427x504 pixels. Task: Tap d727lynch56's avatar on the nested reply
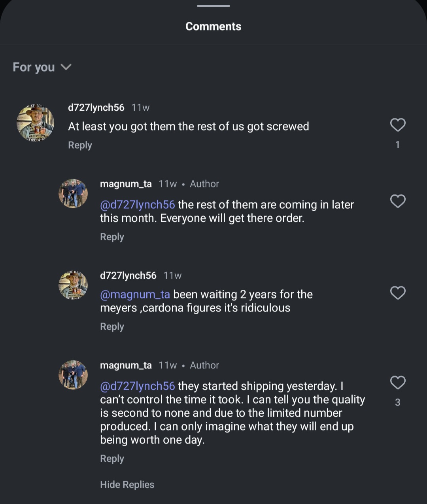click(73, 285)
